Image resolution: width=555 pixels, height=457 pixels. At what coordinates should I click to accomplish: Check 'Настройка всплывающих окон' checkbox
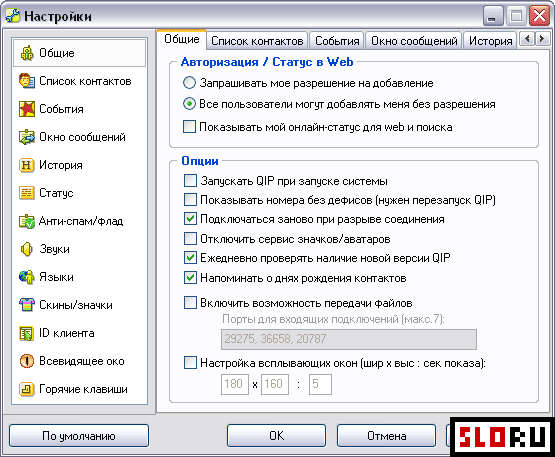[x=190, y=363]
